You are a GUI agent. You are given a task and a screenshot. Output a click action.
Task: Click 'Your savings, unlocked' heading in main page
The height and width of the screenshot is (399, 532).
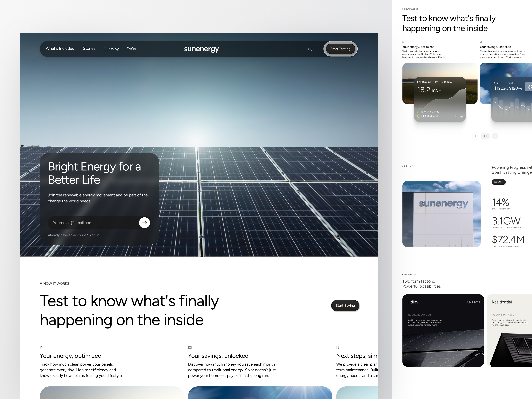pyautogui.click(x=218, y=356)
